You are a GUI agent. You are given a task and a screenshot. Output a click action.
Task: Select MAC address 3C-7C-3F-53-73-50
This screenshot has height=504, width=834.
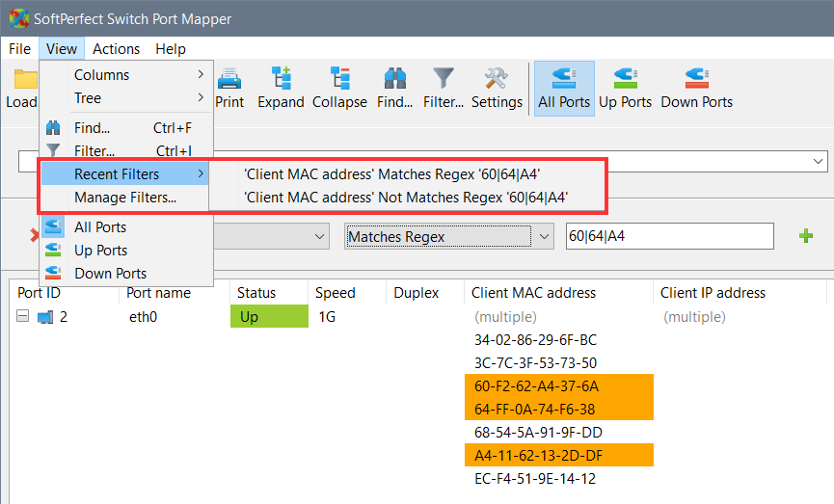(x=535, y=363)
